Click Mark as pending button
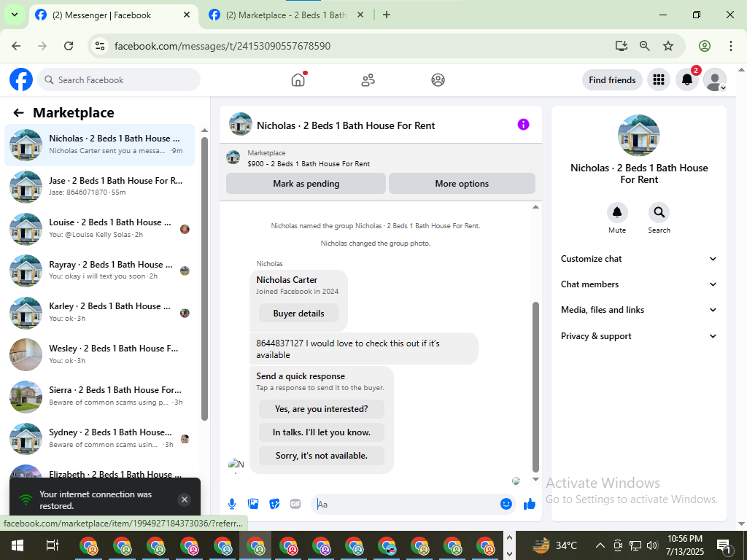Image resolution: width=747 pixels, height=560 pixels. [306, 183]
